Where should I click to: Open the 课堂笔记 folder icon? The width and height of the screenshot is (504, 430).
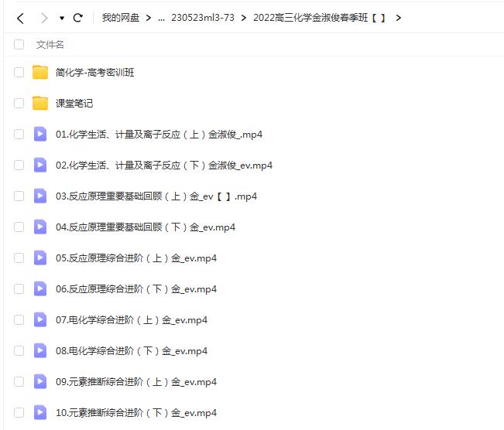point(40,104)
